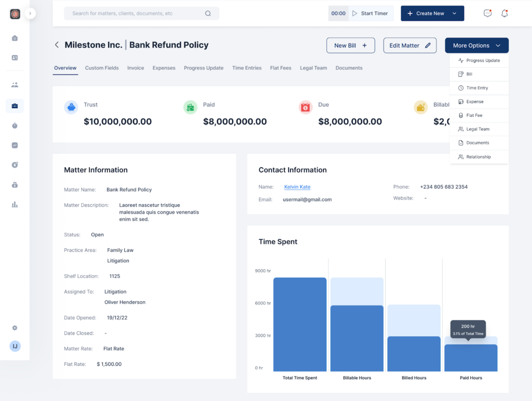
Task: Click the notification bell icon
Action: click(x=504, y=14)
